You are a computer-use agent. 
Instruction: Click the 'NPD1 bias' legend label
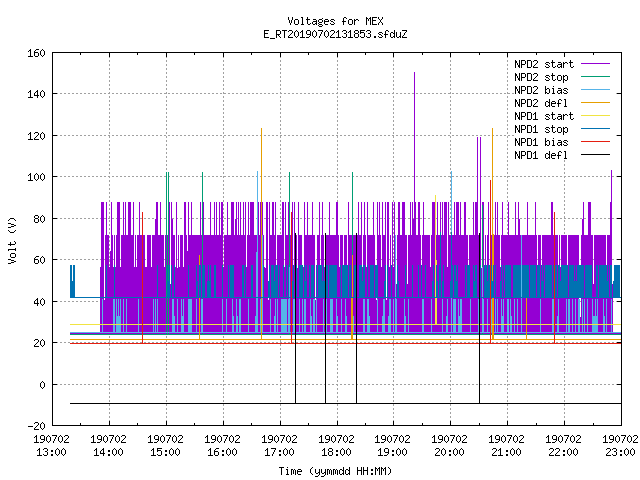coord(541,142)
